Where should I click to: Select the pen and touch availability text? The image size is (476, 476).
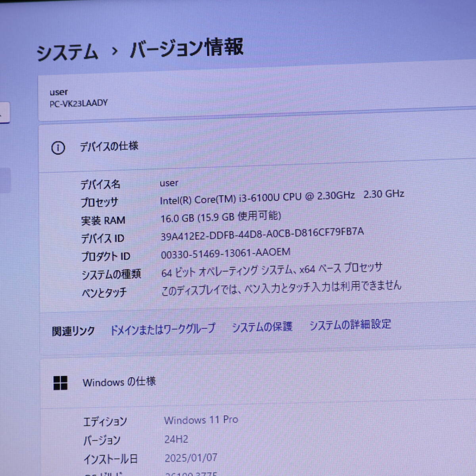[x=281, y=288]
